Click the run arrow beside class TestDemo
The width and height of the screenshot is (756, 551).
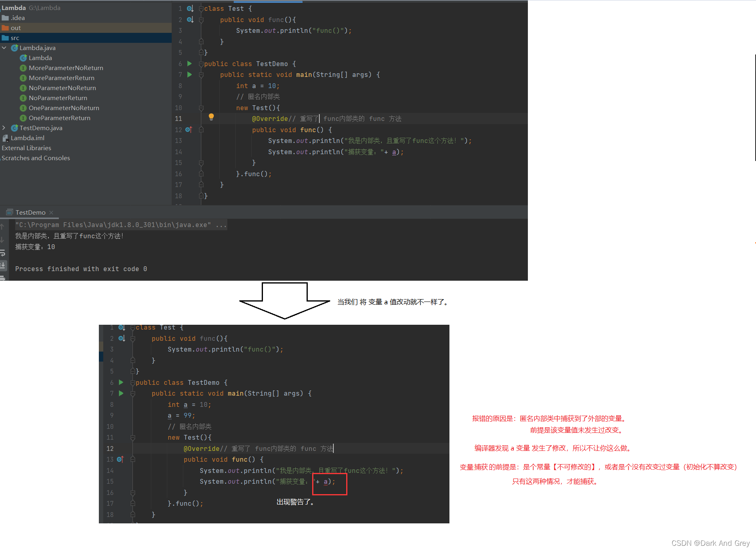pyautogui.click(x=190, y=64)
